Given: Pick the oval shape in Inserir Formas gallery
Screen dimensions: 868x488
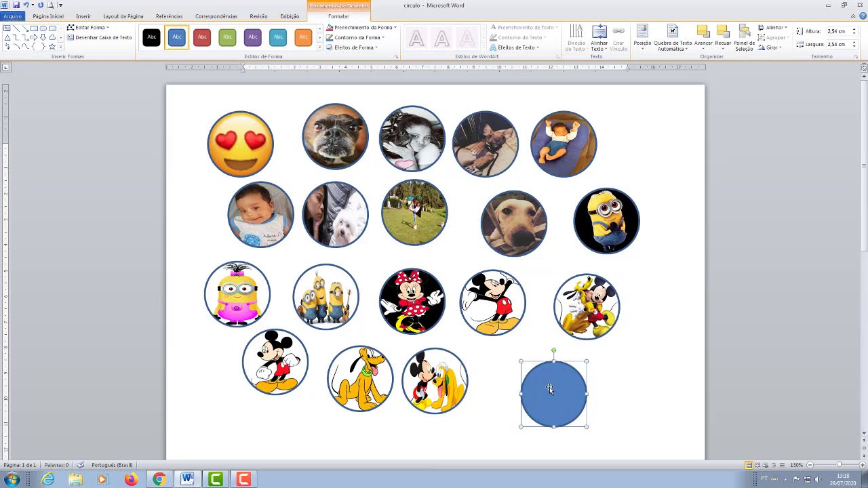Looking at the screenshot, I should tap(43, 28).
